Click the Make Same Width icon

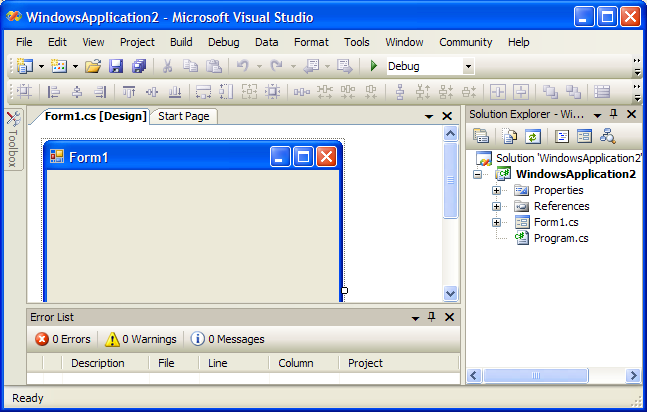pos(203,92)
